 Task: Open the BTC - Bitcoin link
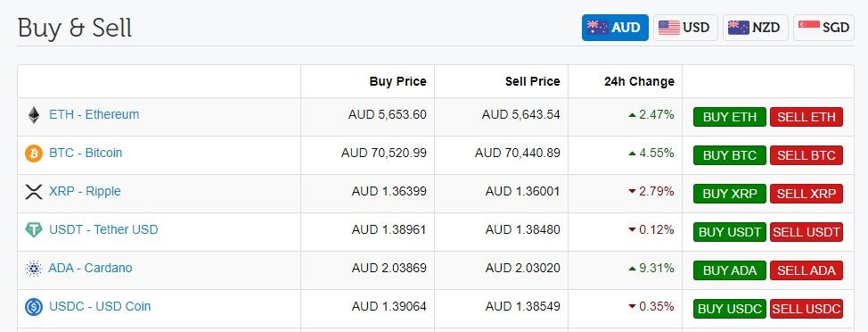pos(86,153)
